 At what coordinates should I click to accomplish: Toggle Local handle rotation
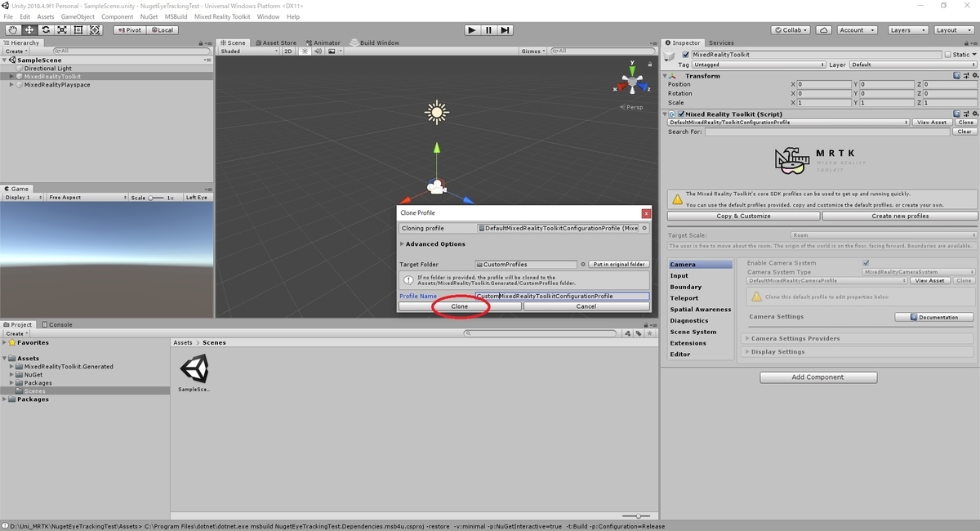[x=161, y=30]
